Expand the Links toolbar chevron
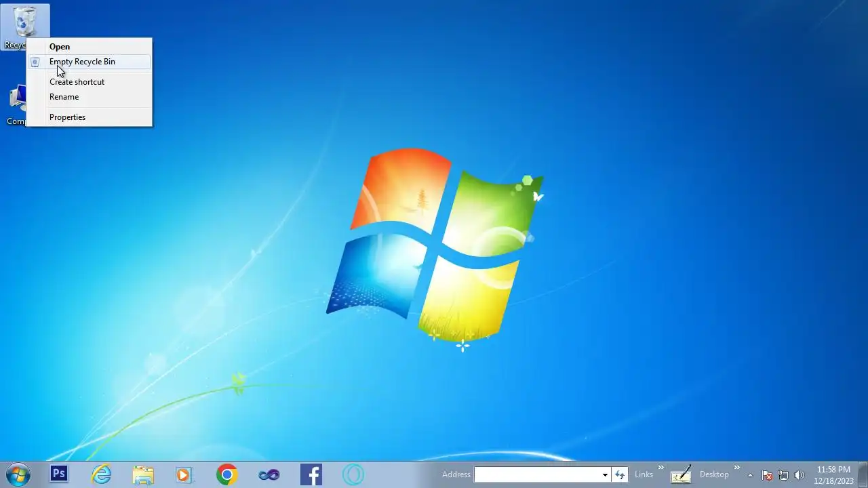Image resolution: width=868 pixels, height=488 pixels. point(661,468)
